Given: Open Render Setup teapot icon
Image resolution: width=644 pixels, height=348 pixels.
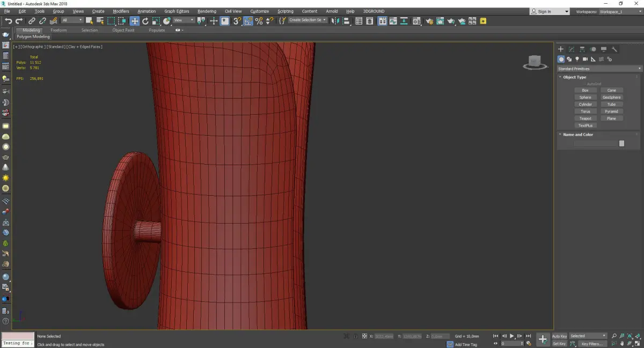Looking at the screenshot, I should coord(429,21).
